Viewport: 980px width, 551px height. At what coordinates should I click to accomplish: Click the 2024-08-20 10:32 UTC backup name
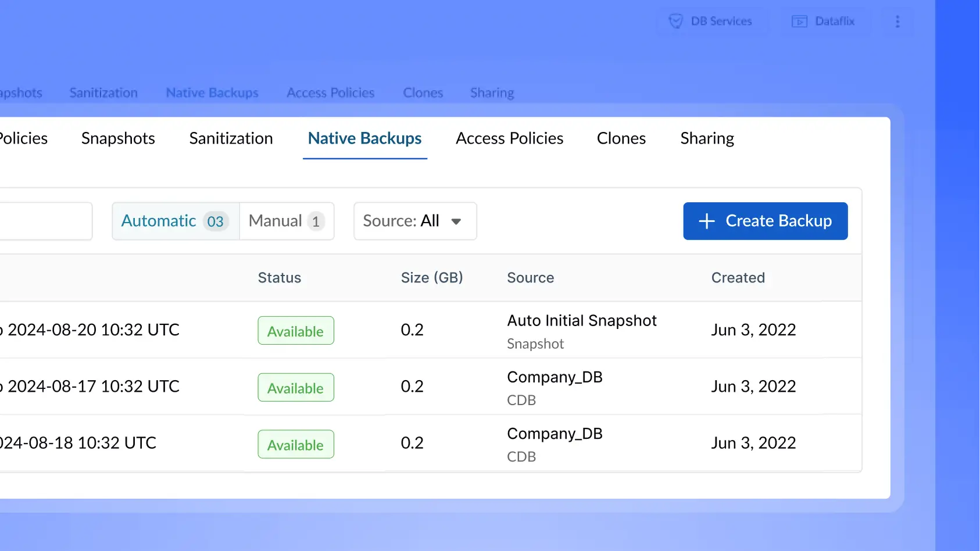(90, 330)
